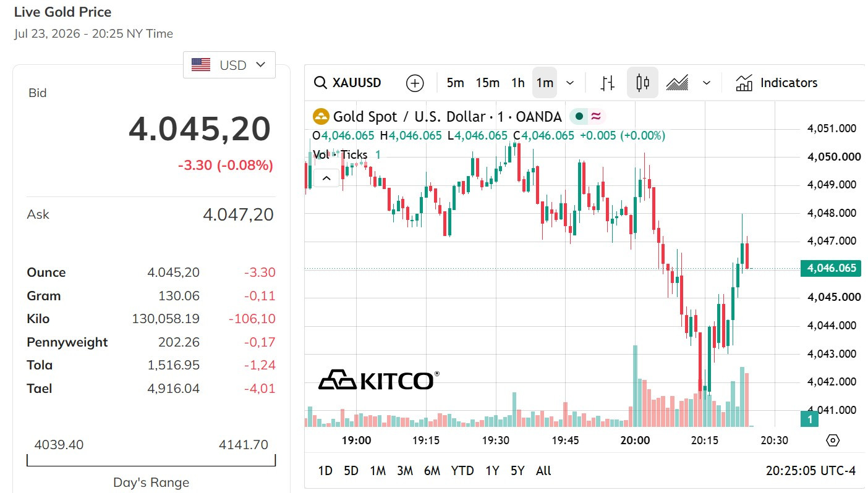The height and width of the screenshot is (493, 868).
Task: Switch interval to 5m
Action: (455, 83)
